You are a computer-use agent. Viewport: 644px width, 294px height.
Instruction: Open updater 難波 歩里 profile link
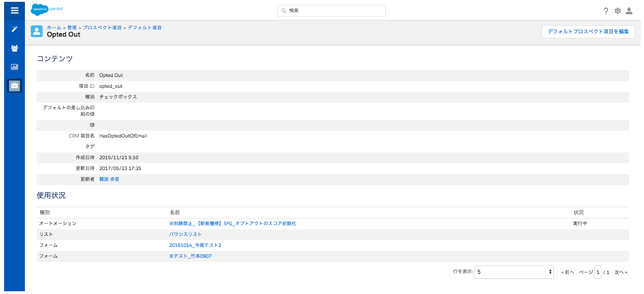pyautogui.click(x=109, y=179)
